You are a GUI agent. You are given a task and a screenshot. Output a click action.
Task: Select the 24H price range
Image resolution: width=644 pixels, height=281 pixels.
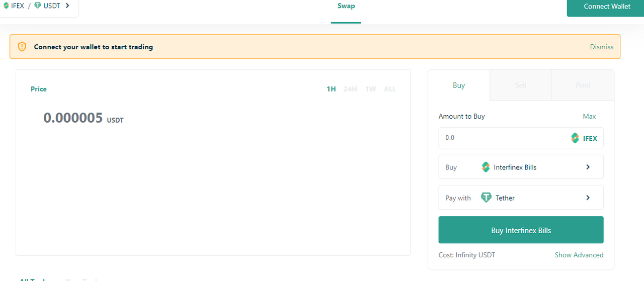pyautogui.click(x=350, y=89)
